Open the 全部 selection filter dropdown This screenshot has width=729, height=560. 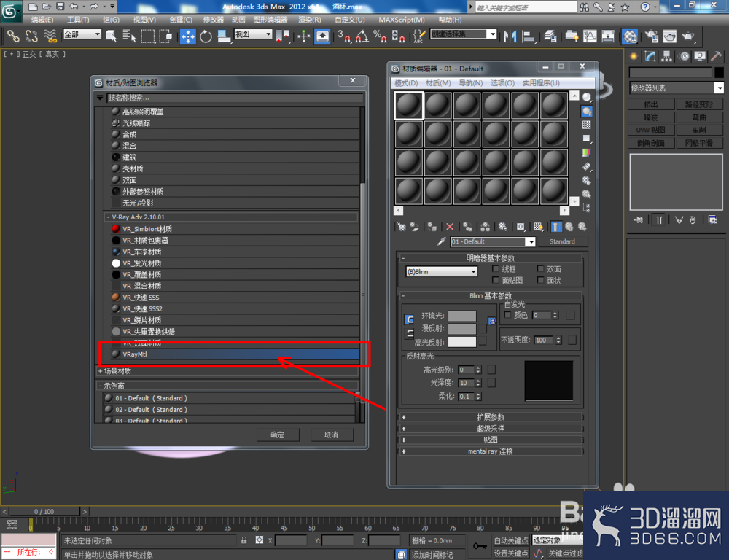click(82, 34)
